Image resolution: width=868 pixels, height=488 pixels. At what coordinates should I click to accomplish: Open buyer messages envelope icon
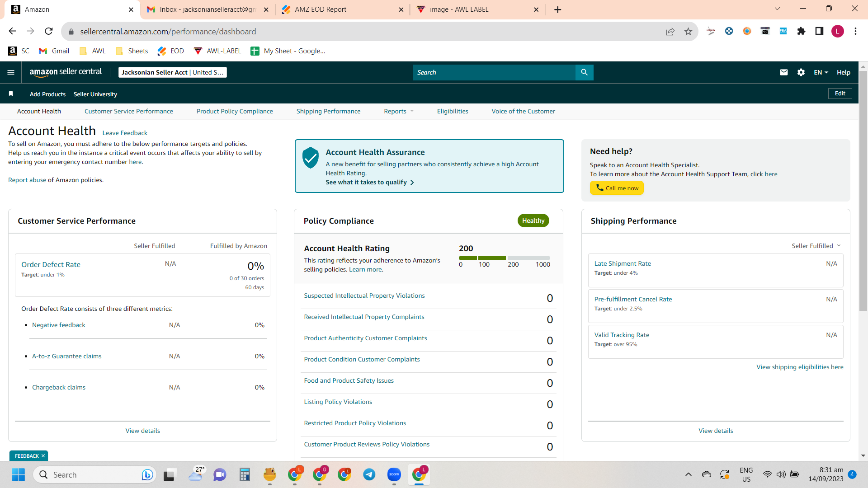coord(784,72)
